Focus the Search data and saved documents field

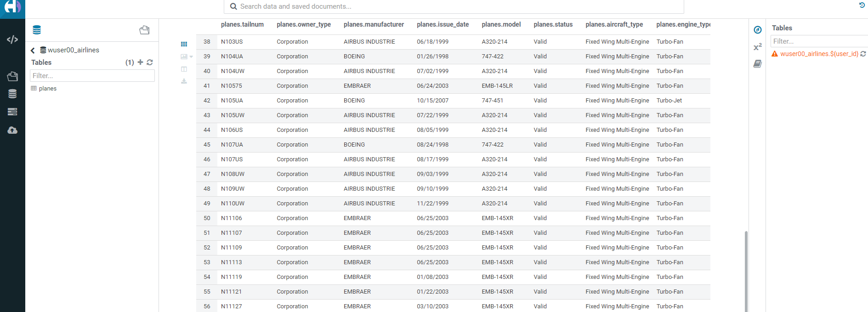(x=454, y=6)
